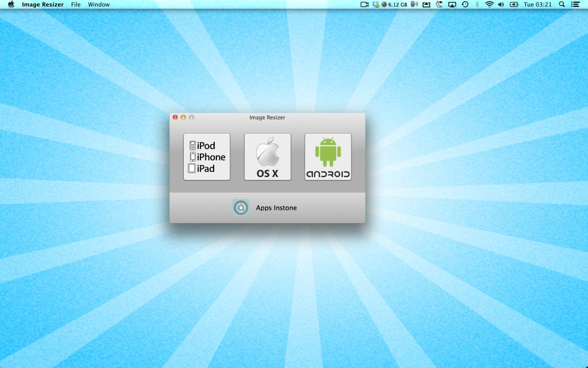Image resolution: width=588 pixels, height=368 pixels.
Task: Open the Notification Center list icon
Action: 575,5
